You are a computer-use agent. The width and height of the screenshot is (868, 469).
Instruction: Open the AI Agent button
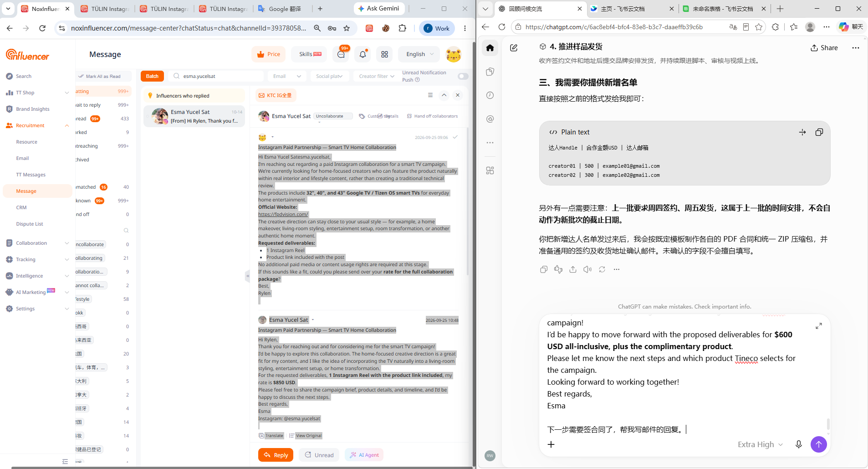tap(364, 455)
